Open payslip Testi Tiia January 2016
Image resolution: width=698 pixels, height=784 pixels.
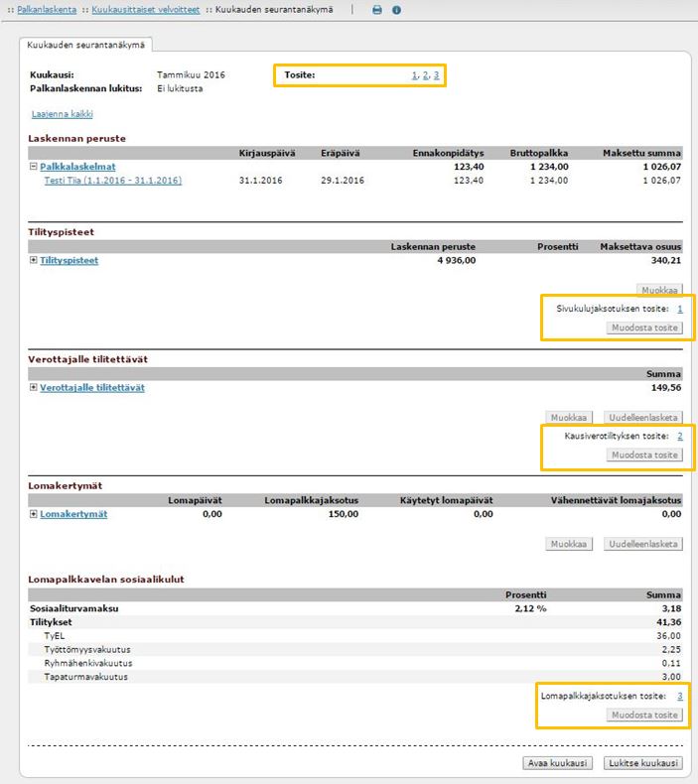coord(113,181)
